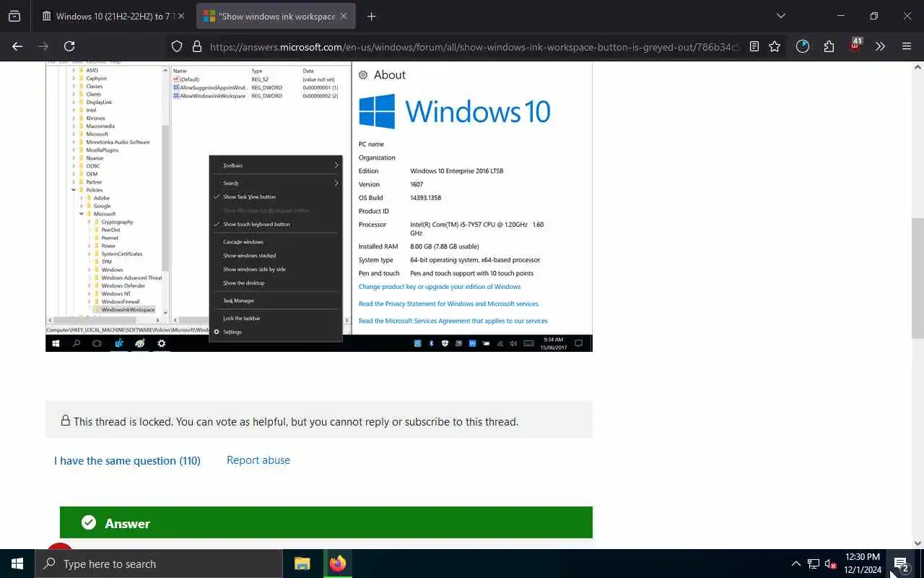Open the Windows Start menu
This screenshot has width=924, height=578.
click(x=17, y=564)
